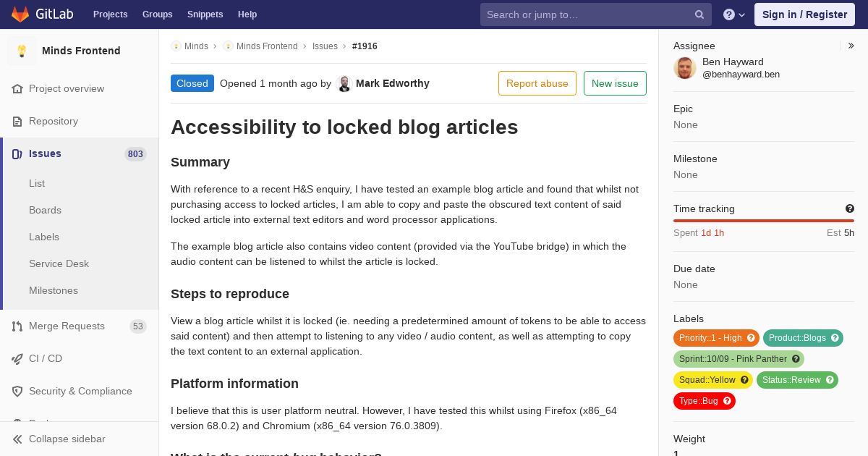Viewport: 868px width, 456px height.
Task: Open the Boards sub-item
Action: (x=45, y=210)
